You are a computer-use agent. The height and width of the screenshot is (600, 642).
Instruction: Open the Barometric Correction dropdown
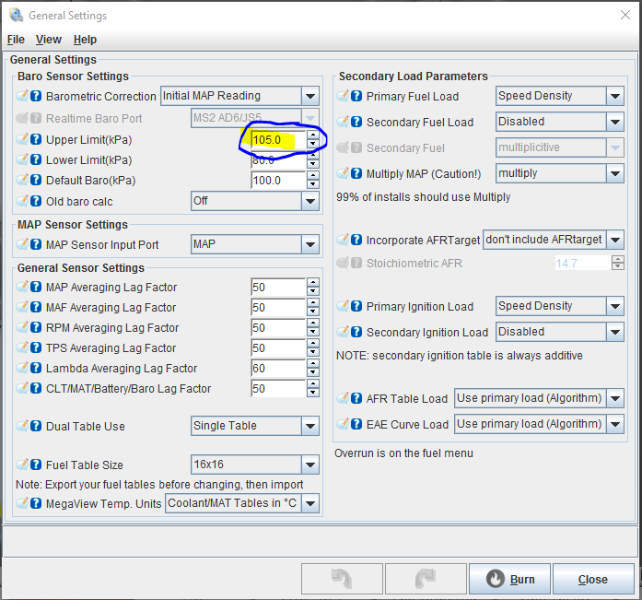[x=239, y=96]
